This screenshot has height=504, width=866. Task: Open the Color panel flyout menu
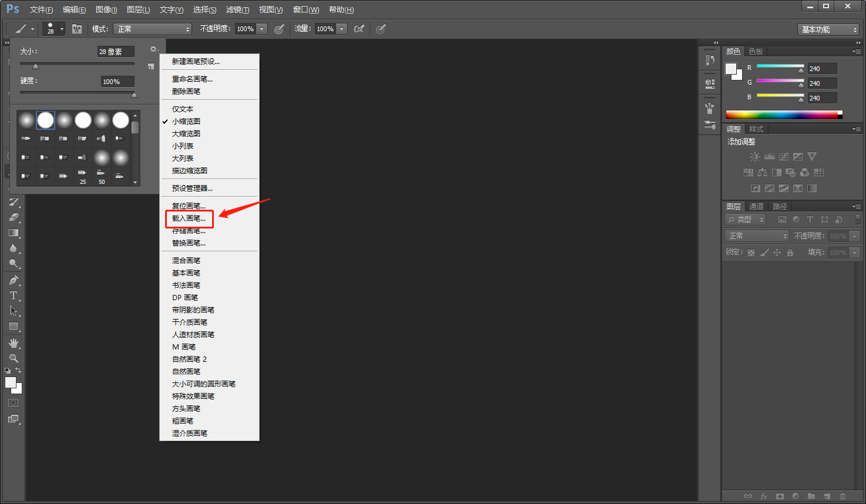857,52
